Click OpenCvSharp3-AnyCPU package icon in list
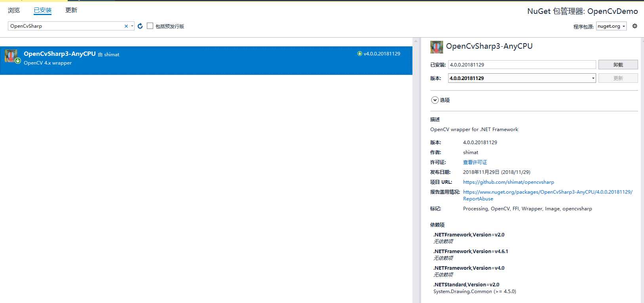644x303 pixels. click(11, 56)
